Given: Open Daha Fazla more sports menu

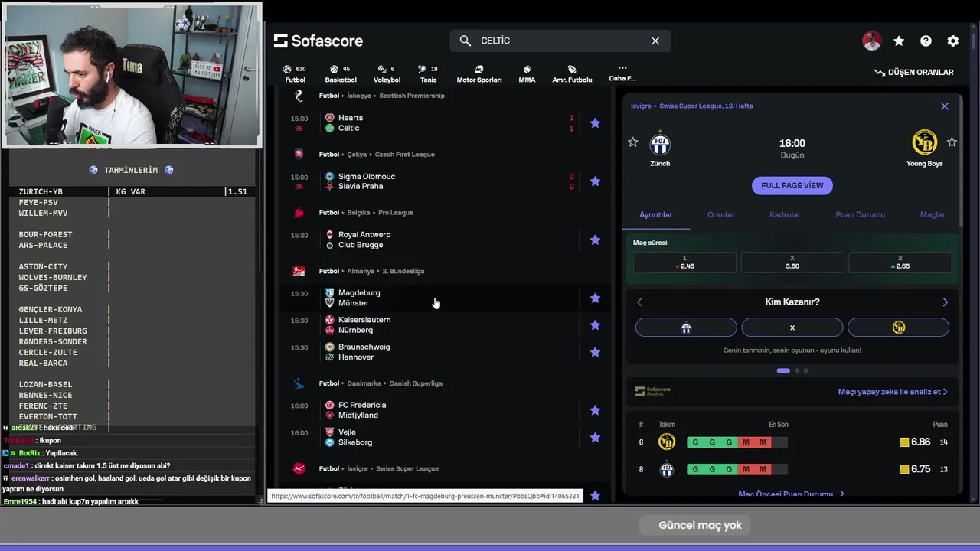Looking at the screenshot, I should point(622,73).
